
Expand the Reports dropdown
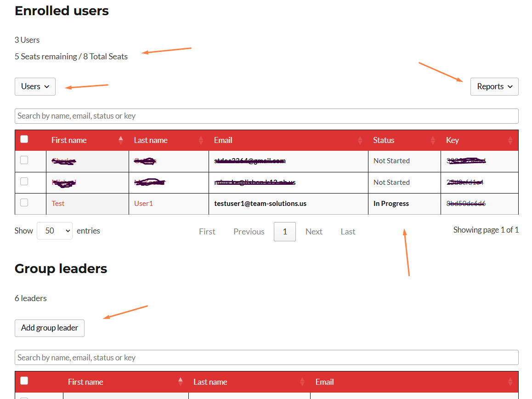point(494,86)
